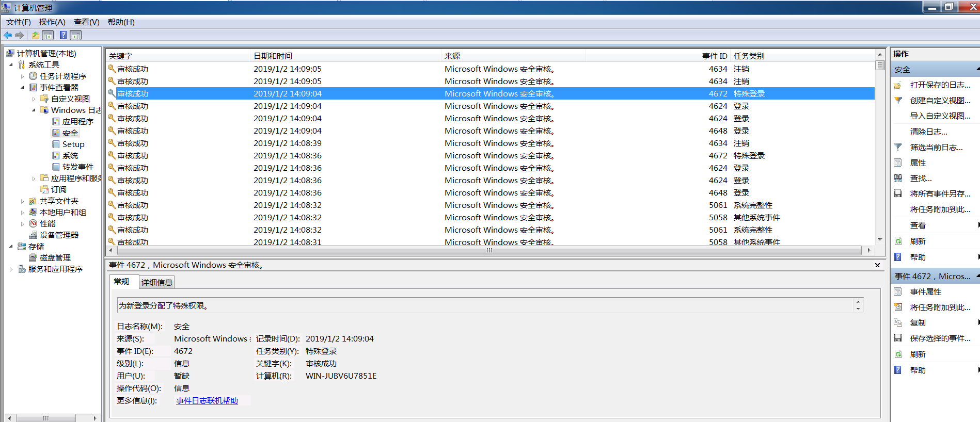The image size is (980, 422).
Task: Select 服务和应用程序 in the tree
Action: 55,269
